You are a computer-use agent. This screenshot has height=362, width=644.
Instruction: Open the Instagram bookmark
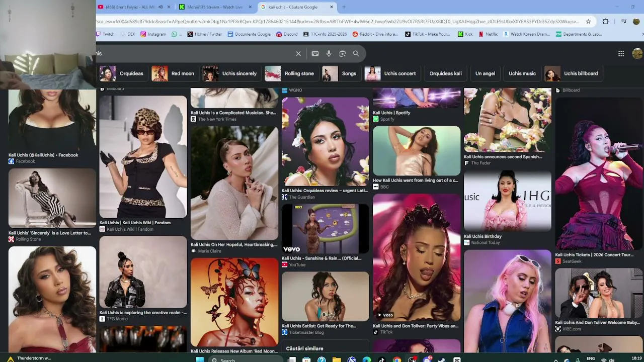153,34
